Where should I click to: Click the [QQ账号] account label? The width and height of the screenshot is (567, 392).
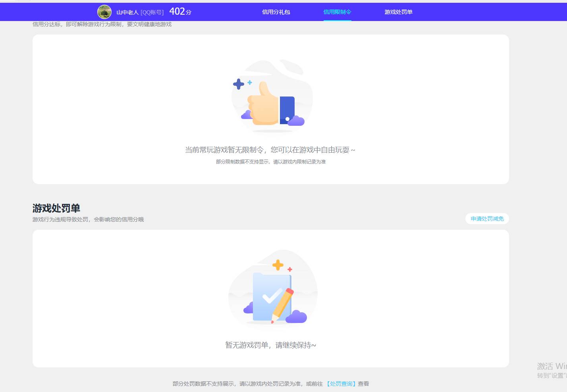[152, 12]
